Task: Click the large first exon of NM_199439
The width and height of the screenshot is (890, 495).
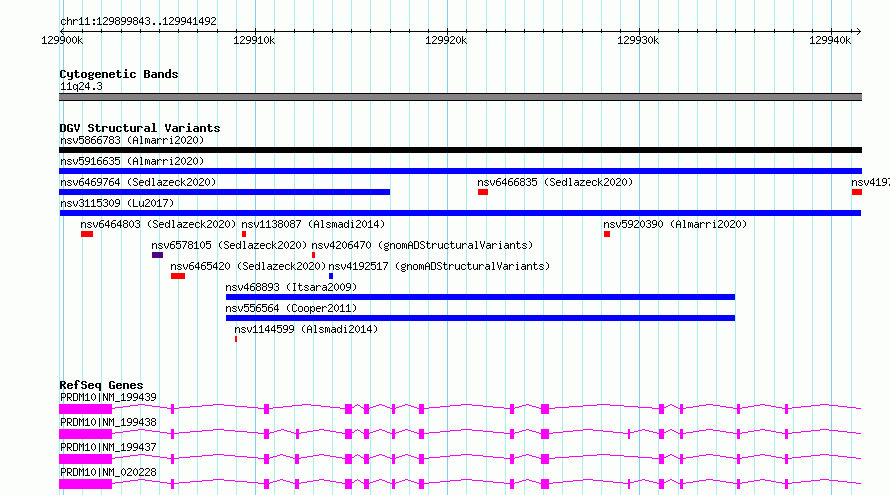Action: coord(86,409)
